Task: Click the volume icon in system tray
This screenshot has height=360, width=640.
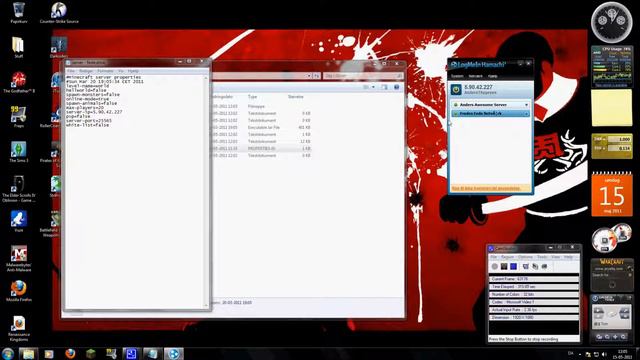Action: point(604,354)
